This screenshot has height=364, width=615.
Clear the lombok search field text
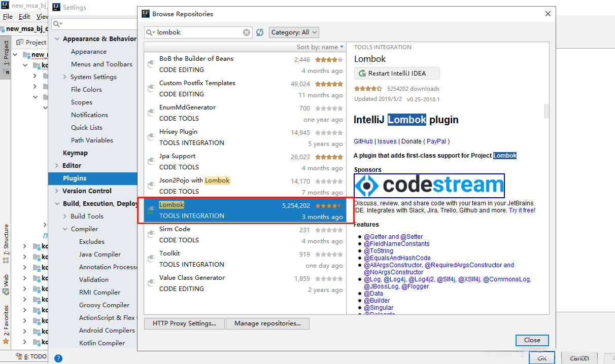pos(247,32)
